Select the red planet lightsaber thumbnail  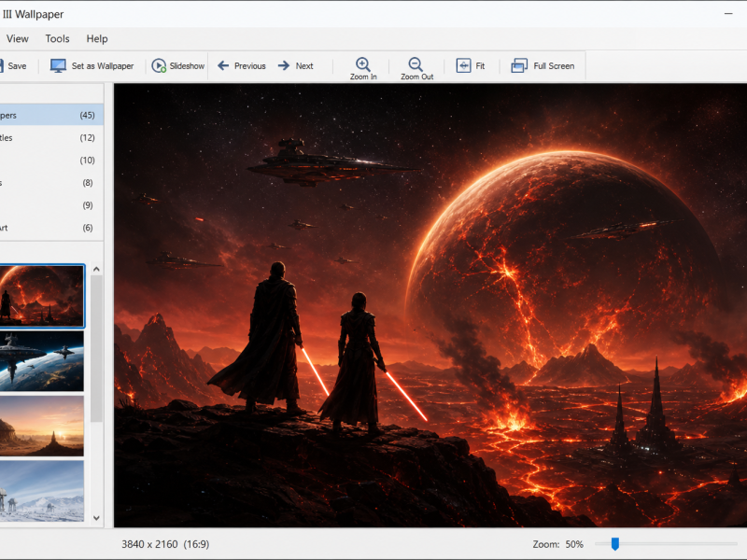click(41, 296)
